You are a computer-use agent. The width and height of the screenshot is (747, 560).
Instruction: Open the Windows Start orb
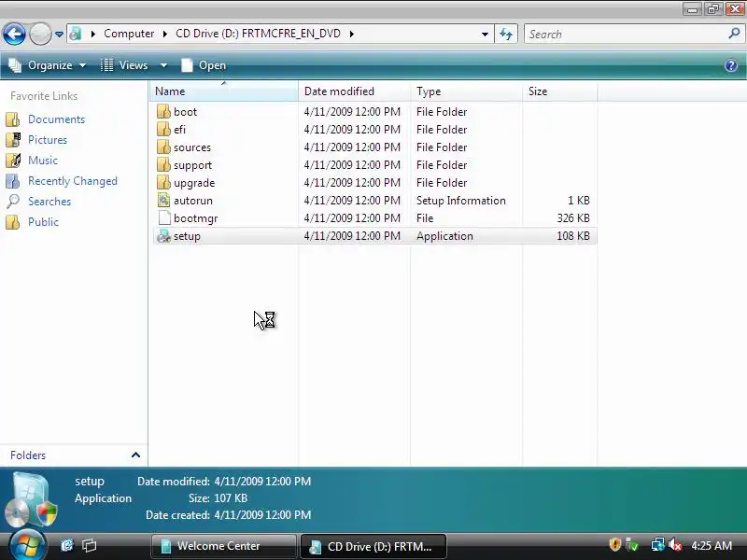point(27,546)
